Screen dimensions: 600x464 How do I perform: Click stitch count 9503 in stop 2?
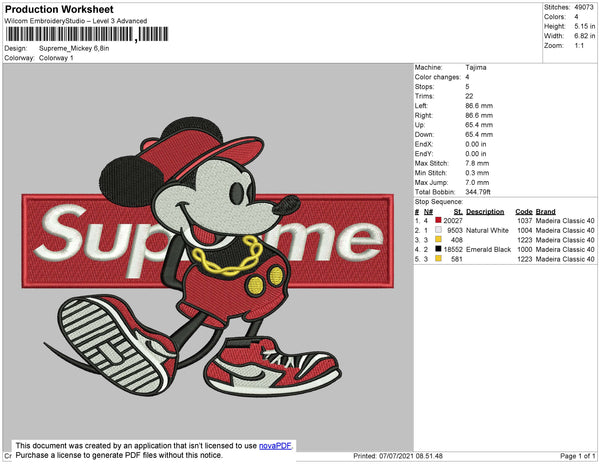(455, 230)
